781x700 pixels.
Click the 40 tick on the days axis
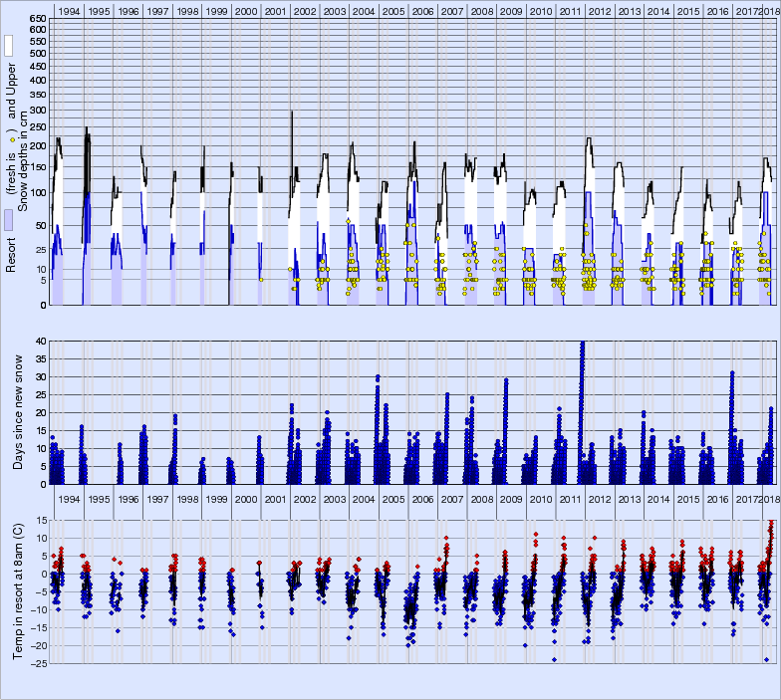(x=40, y=341)
